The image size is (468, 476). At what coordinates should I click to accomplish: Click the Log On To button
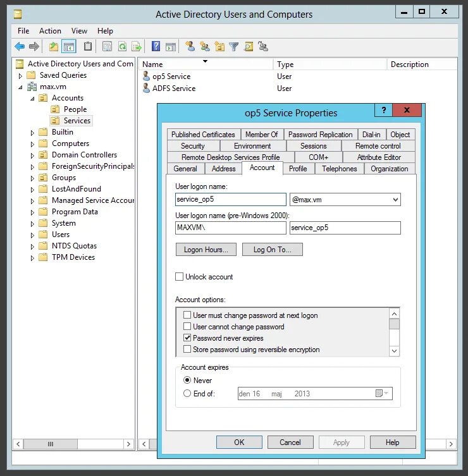(x=273, y=249)
